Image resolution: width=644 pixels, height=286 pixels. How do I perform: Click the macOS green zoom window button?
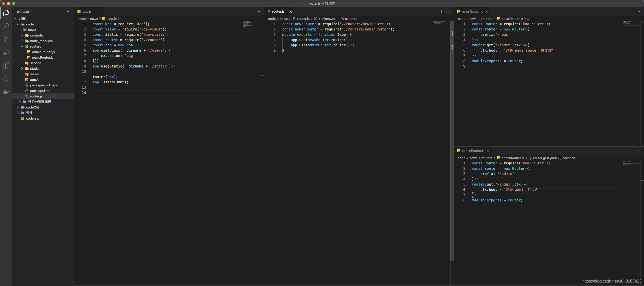14,3
